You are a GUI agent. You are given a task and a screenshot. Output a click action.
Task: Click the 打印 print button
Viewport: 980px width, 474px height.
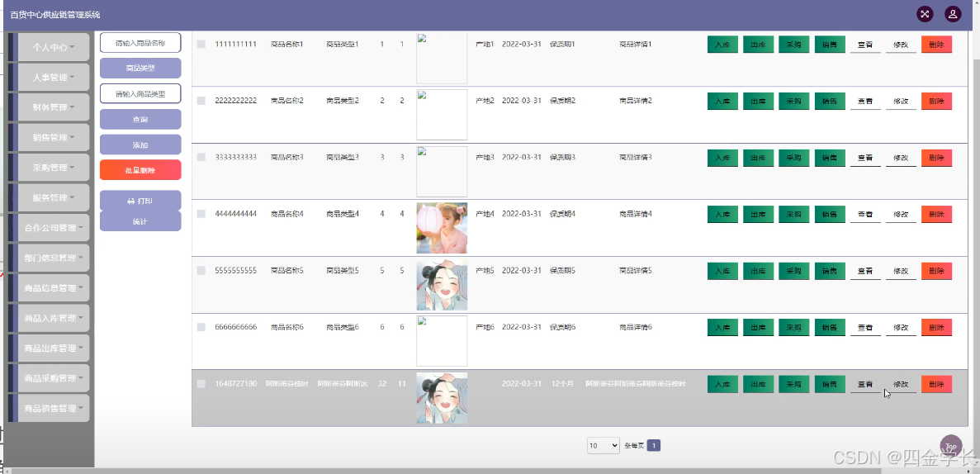tap(140, 201)
